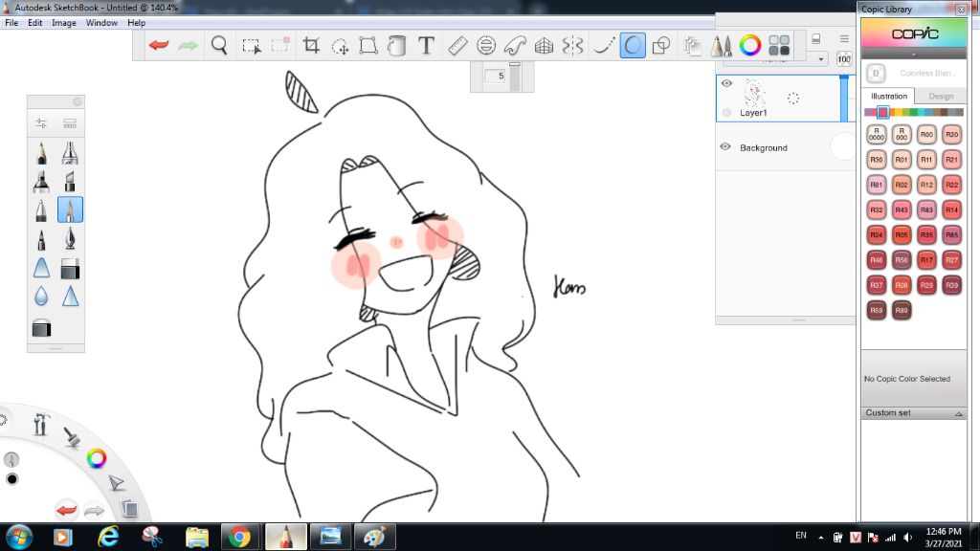Toggle the Transform move tool
Image resolution: width=980 pixels, height=551 pixels.
340,46
